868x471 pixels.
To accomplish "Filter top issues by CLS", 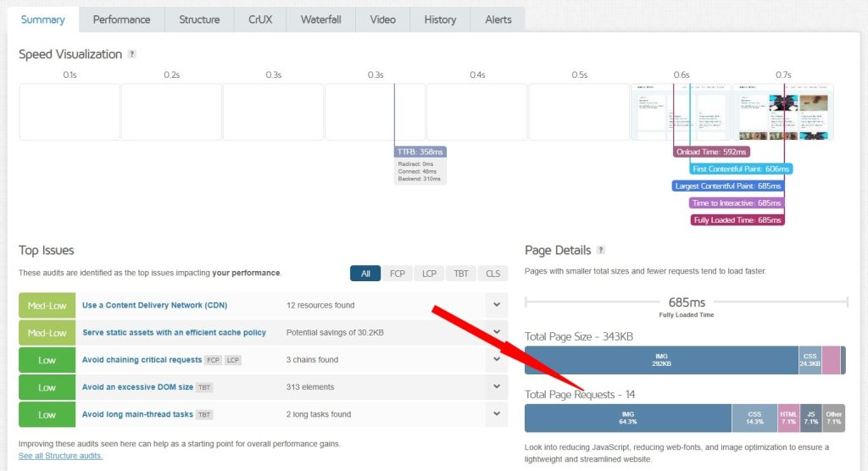I will 492,274.
